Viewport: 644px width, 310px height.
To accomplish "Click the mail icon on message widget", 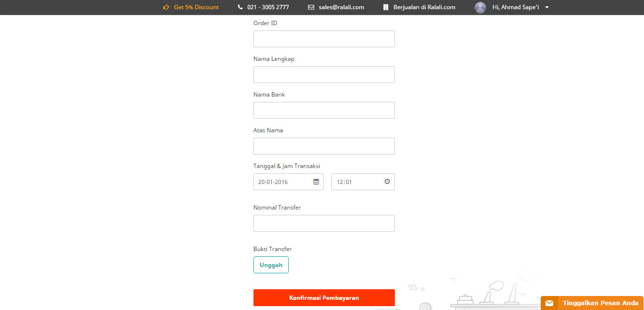I will pyautogui.click(x=549, y=303).
